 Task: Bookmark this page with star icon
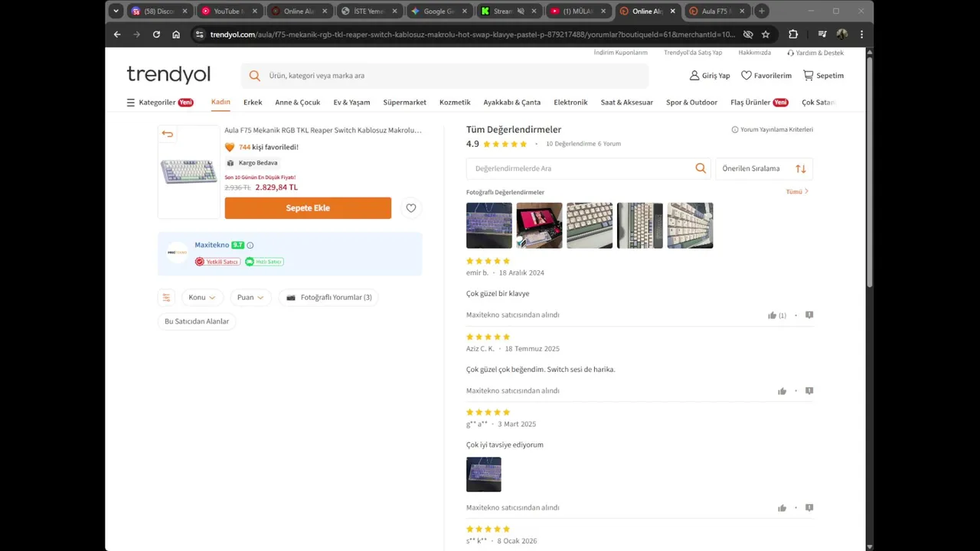(x=766, y=34)
